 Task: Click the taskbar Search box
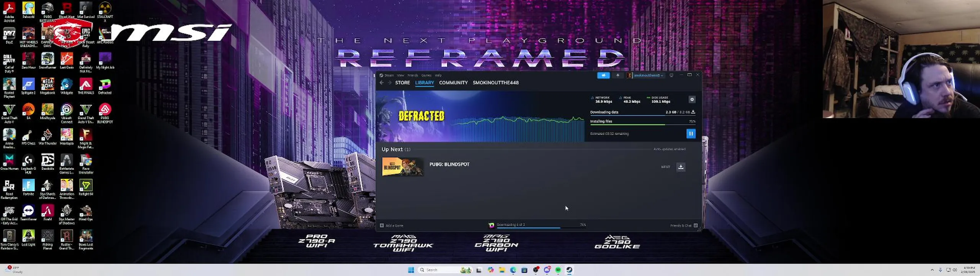coord(445,270)
